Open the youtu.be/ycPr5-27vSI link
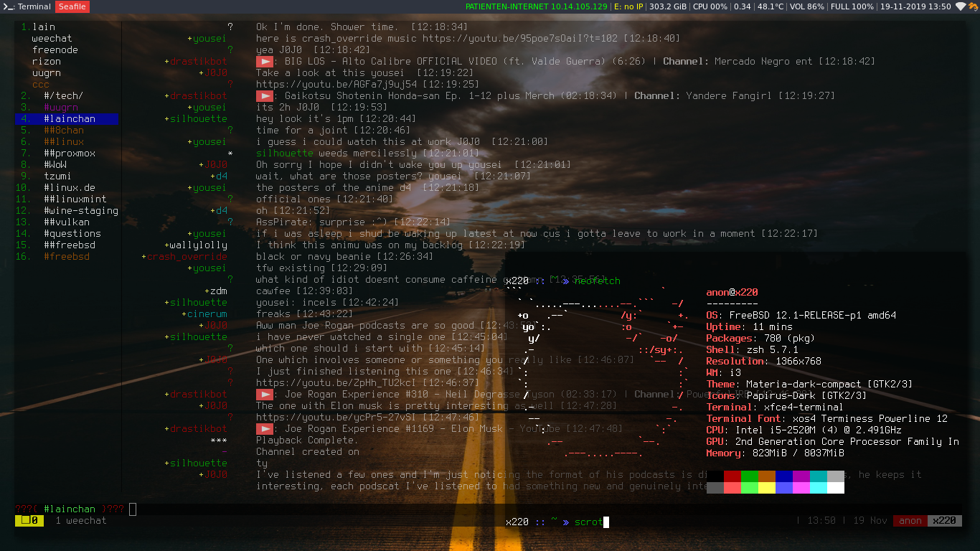This screenshot has height=551, width=980. click(336, 418)
